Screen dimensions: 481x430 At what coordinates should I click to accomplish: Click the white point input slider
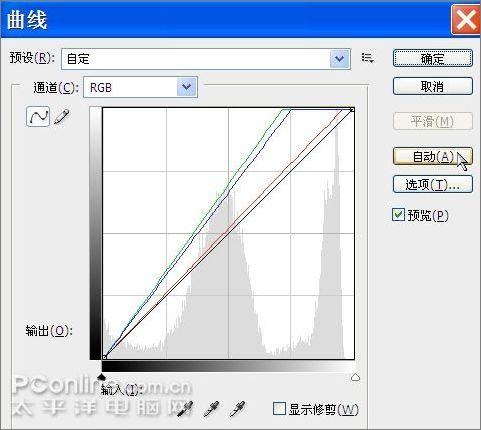coord(355,377)
